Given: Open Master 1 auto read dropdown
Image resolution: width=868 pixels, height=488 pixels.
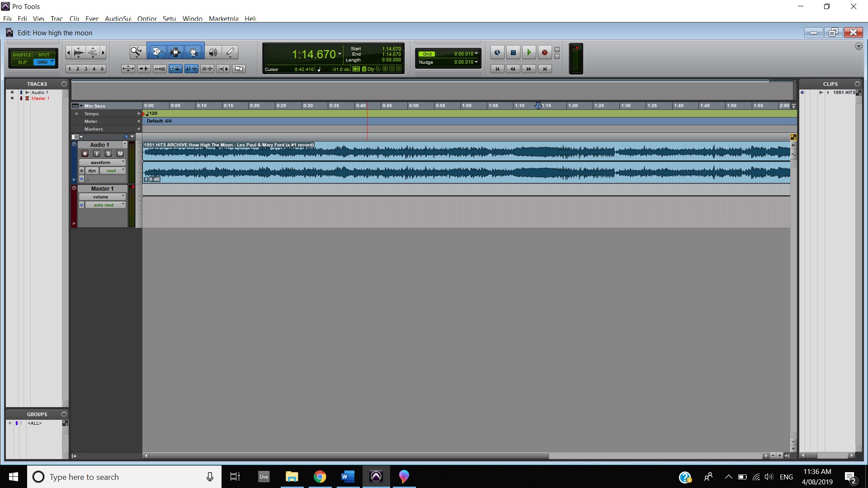Looking at the screenshot, I should click(x=105, y=205).
